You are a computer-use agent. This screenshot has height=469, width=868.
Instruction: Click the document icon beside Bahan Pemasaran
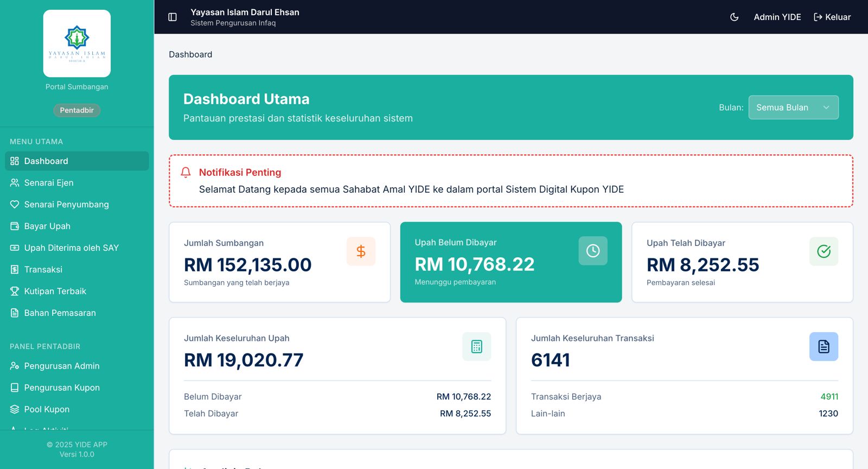[x=15, y=313]
